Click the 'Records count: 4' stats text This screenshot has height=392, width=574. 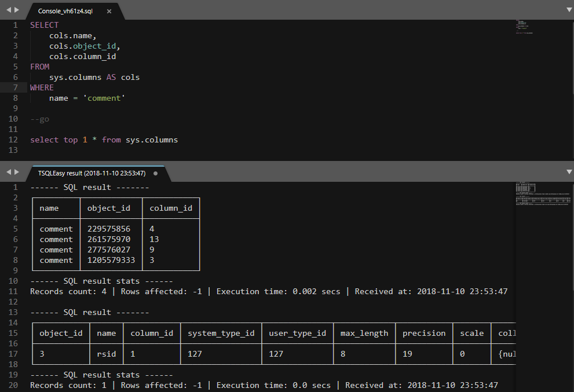click(x=67, y=291)
